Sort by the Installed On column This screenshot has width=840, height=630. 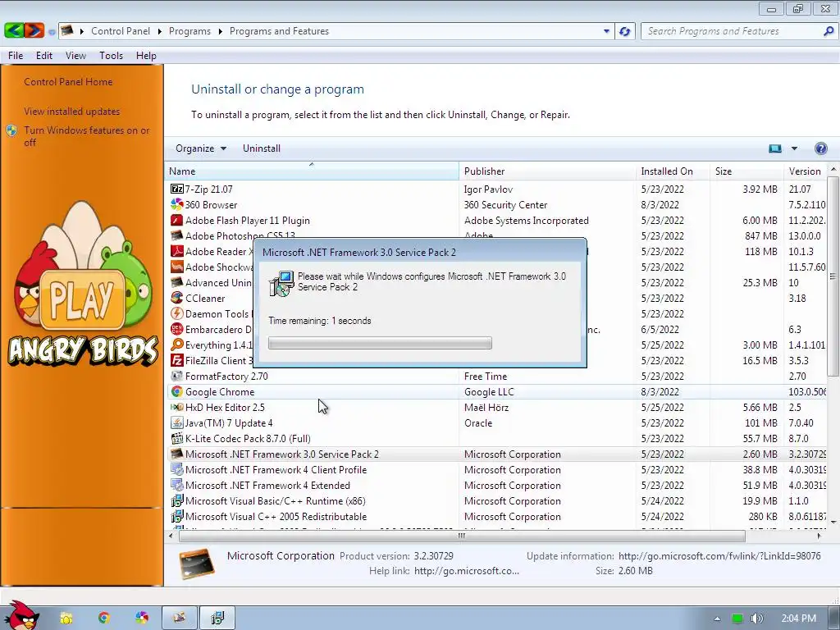click(673, 171)
